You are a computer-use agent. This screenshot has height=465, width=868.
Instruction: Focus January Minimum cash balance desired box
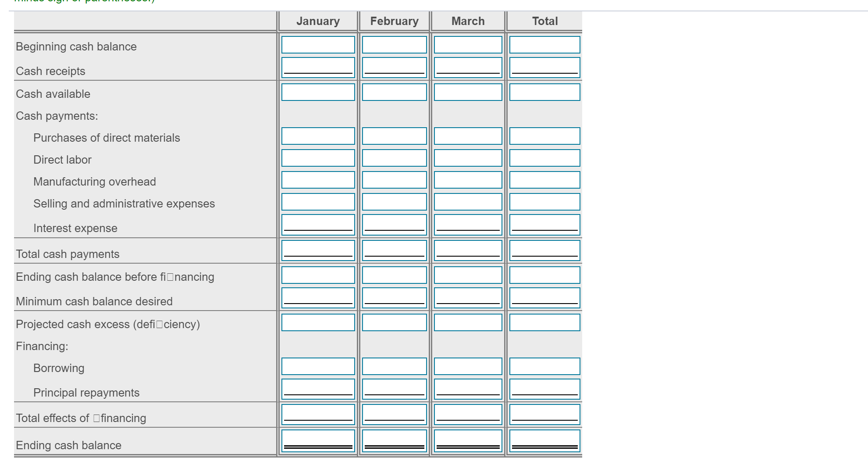(x=318, y=298)
